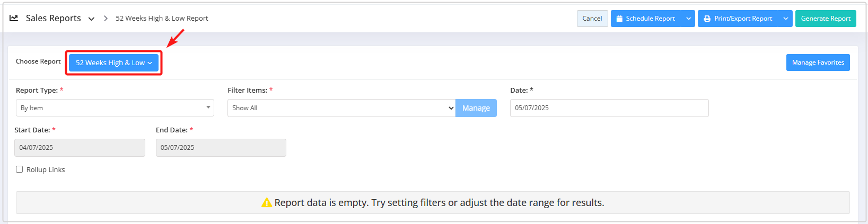
Task: Click the Sales Reports chart icon
Action: [x=14, y=18]
